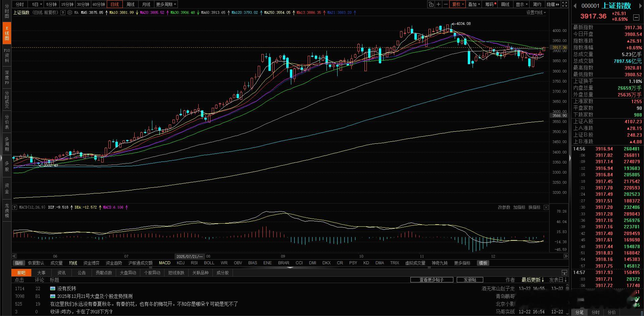Open F10资料 in left sidebar
This screenshot has height=316, width=644.
[7, 55]
